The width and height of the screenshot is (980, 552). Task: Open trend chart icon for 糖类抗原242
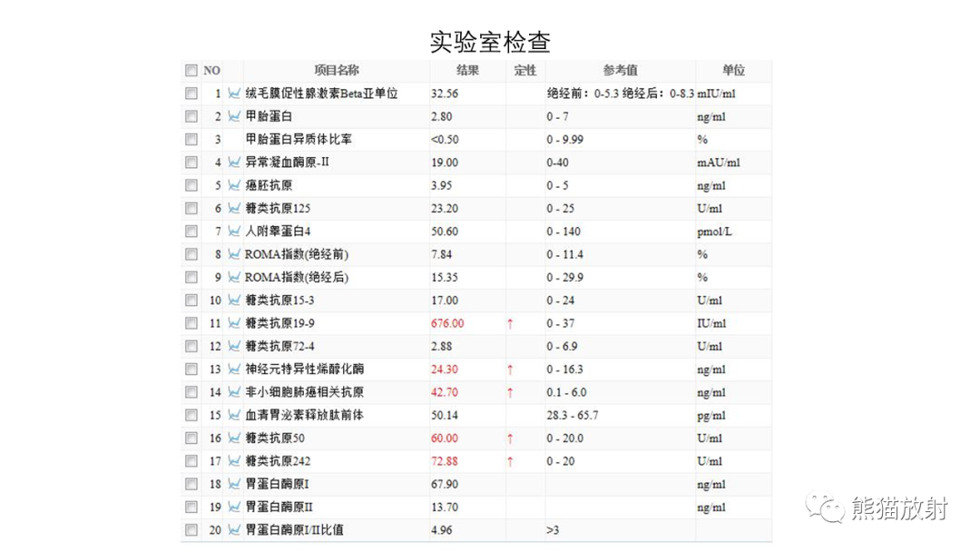234,460
